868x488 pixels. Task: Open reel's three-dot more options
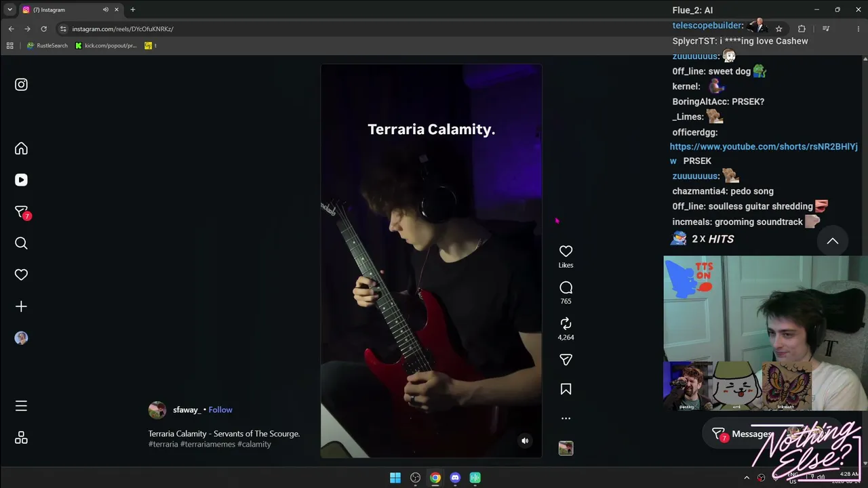tap(566, 418)
